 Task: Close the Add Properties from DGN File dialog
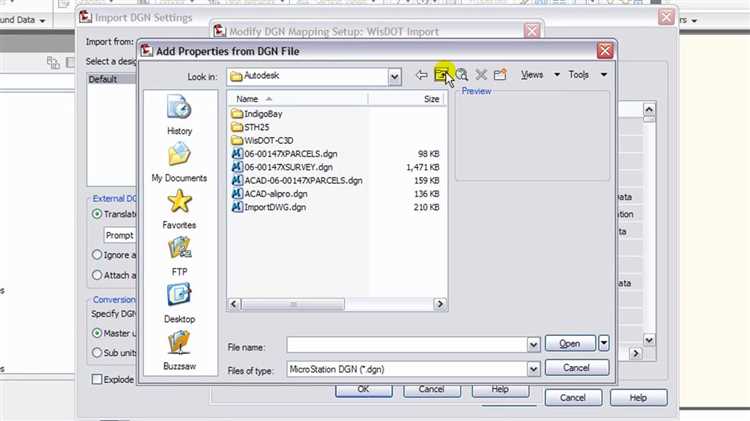[x=605, y=51]
